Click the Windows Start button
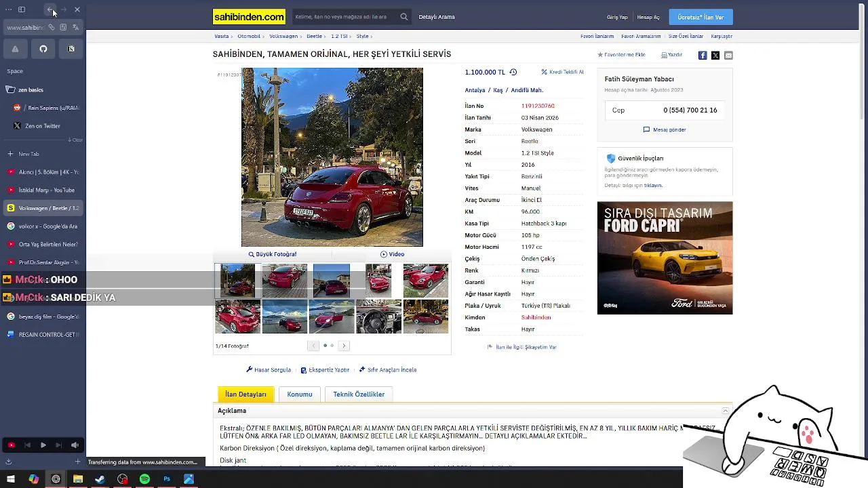This screenshot has width=868, height=488. [x=11, y=479]
